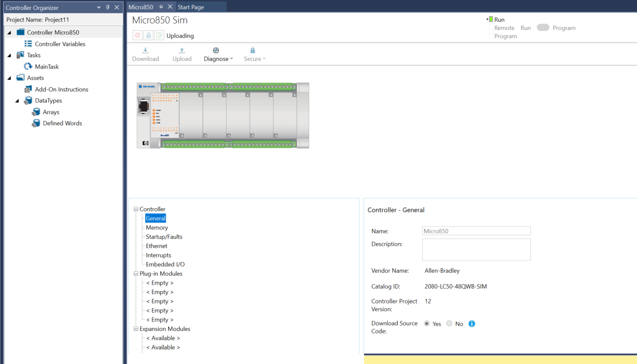Image resolution: width=637 pixels, height=364 pixels.
Task: Click the Secure label
Action: pos(252,59)
